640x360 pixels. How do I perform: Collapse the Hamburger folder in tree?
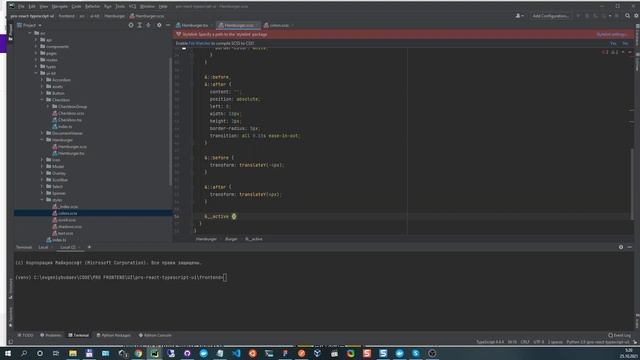click(x=42, y=140)
